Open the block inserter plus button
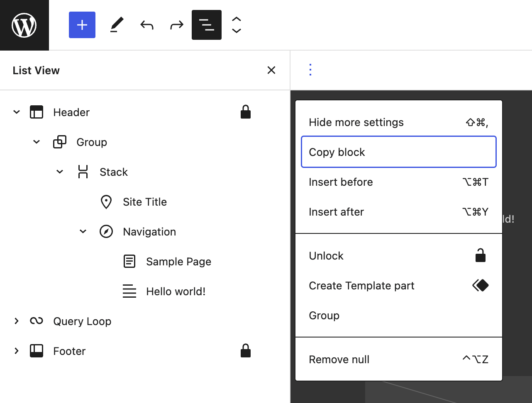The width and height of the screenshot is (532, 403). (82, 25)
